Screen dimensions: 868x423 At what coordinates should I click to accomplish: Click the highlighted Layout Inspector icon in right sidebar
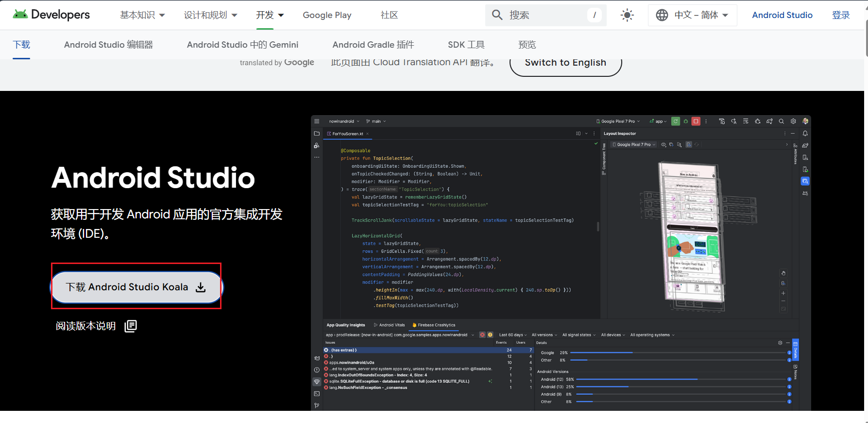pyautogui.click(x=805, y=181)
